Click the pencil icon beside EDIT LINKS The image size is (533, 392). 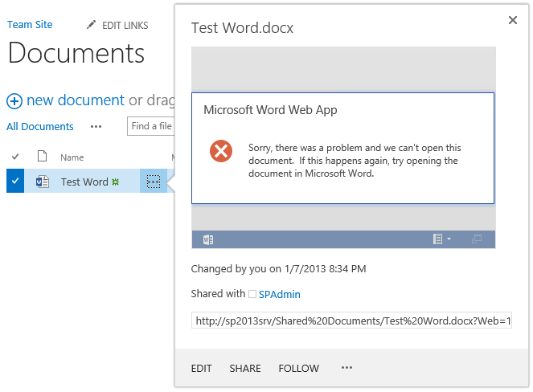point(92,26)
